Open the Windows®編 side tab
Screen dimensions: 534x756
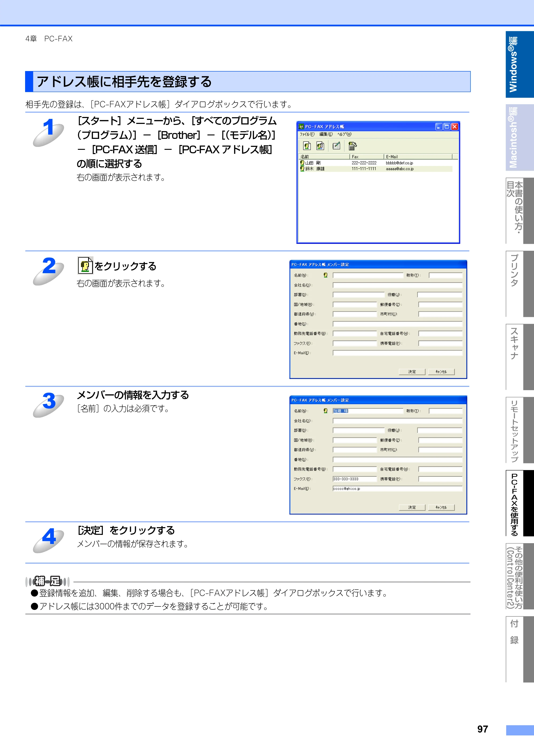click(x=520, y=65)
